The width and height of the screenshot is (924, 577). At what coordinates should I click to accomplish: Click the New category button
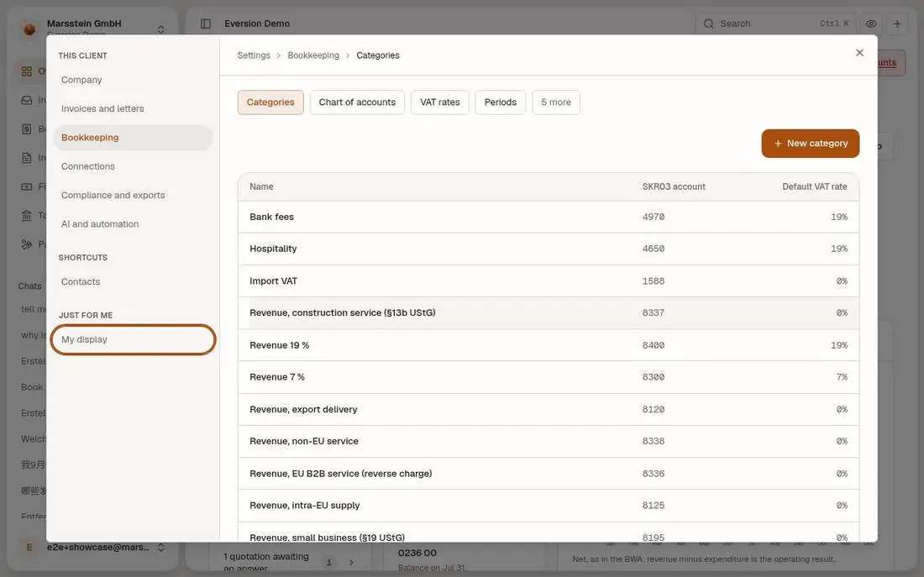pyautogui.click(x=811, y=144)
